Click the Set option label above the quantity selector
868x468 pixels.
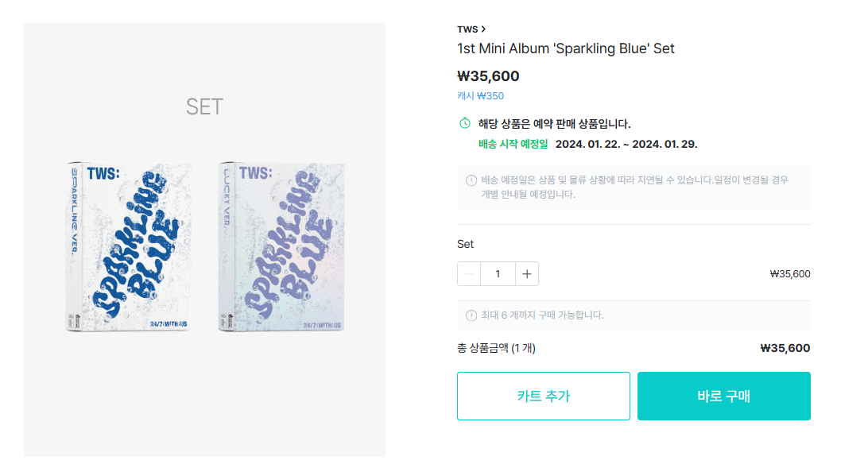coord(465,244)
